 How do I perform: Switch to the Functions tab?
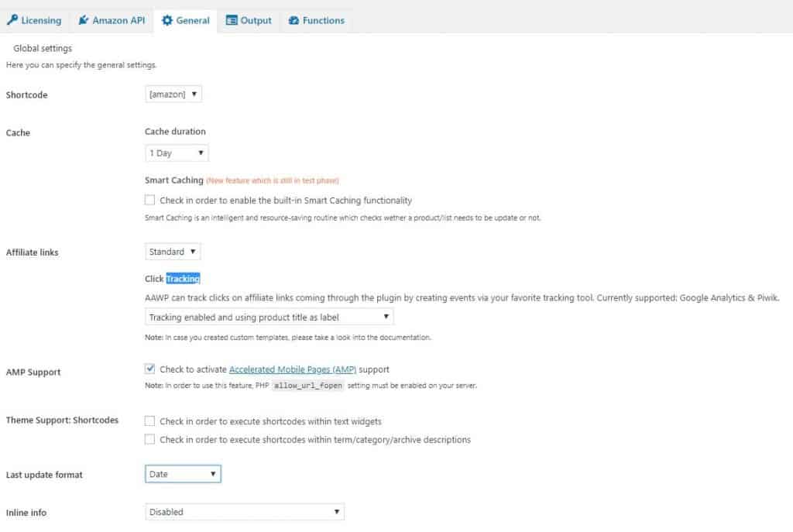point(317,20)
